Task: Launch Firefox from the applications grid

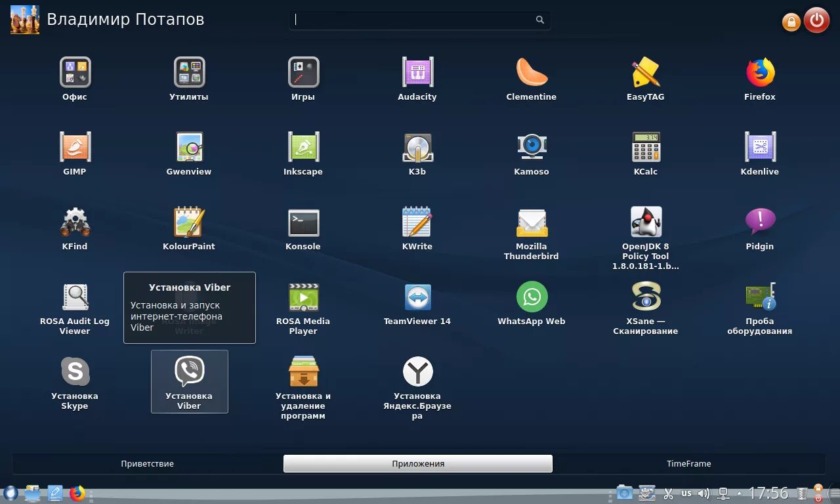Action: point(760,79)
